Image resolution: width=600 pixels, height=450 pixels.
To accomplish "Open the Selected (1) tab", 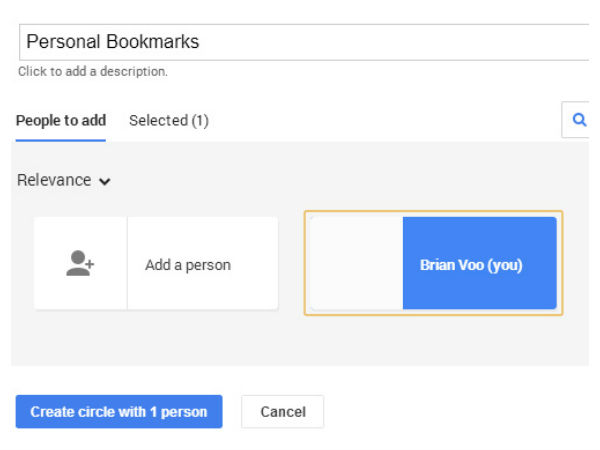I will [x=168, y=120].
